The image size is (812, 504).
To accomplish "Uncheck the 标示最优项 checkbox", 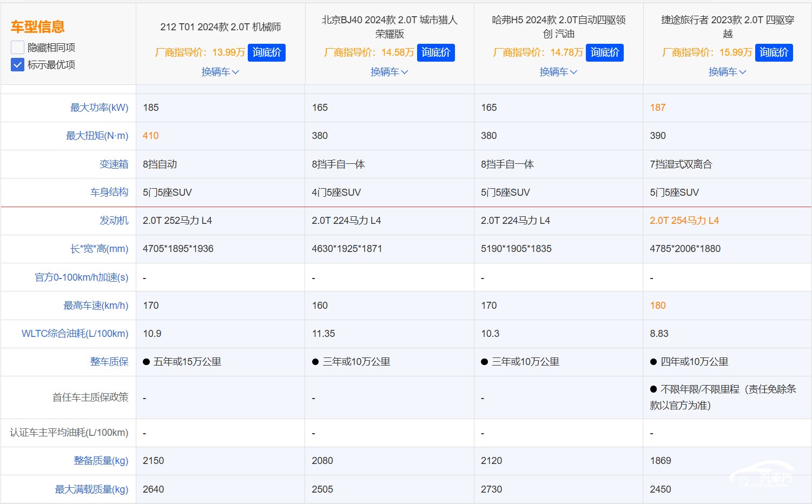I will coord(17,65).
